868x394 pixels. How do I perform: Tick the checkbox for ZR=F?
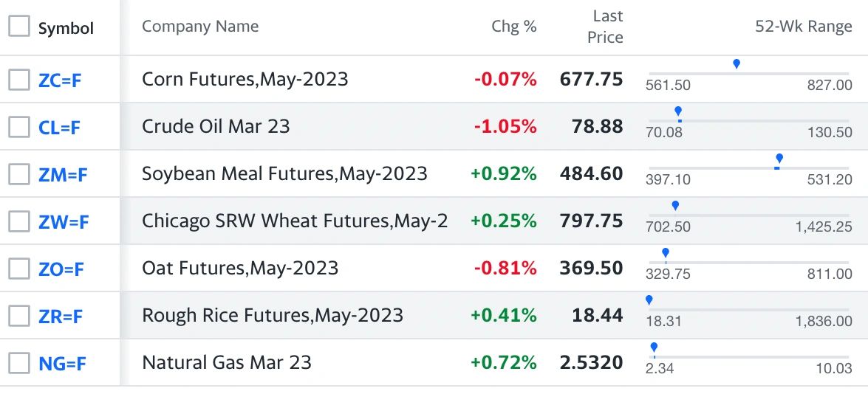coord(18,316)
